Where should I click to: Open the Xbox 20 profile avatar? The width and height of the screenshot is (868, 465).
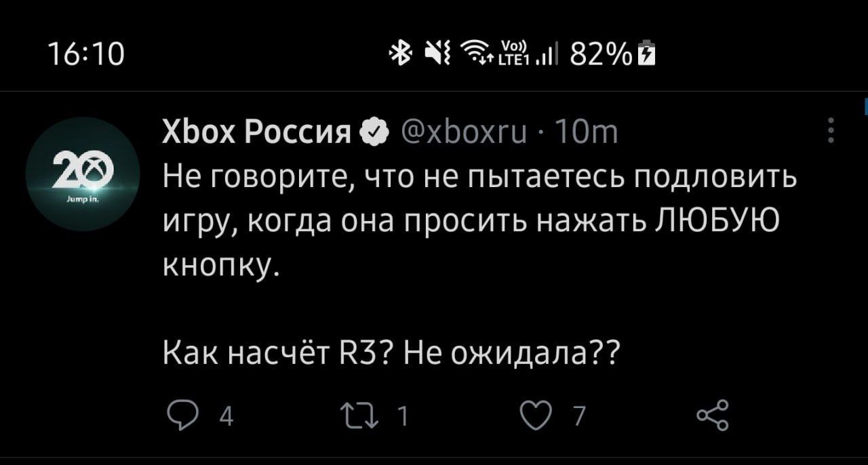click(82, 176)
